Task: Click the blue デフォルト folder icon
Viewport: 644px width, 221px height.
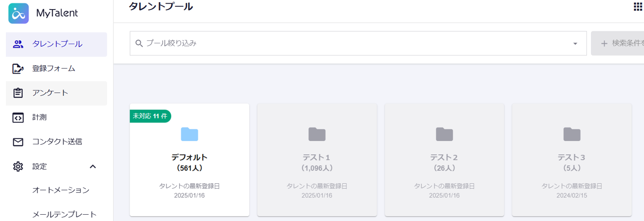Action: coord(189,134)
